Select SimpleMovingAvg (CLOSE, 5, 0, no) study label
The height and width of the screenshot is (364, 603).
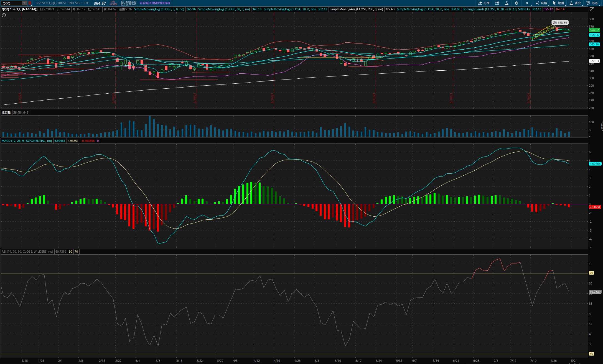[x=159, y=9]
